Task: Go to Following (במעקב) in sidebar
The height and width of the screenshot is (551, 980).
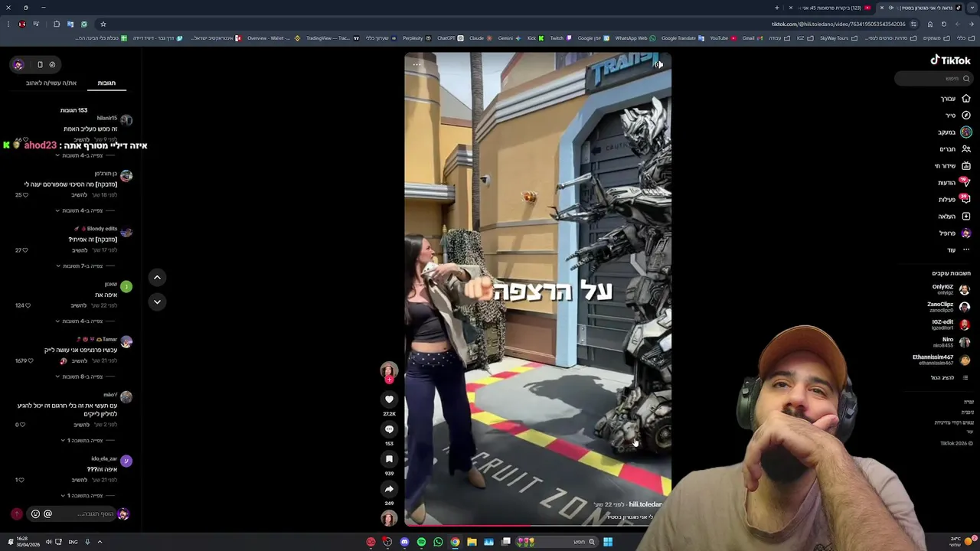Action: coord(955,132)
